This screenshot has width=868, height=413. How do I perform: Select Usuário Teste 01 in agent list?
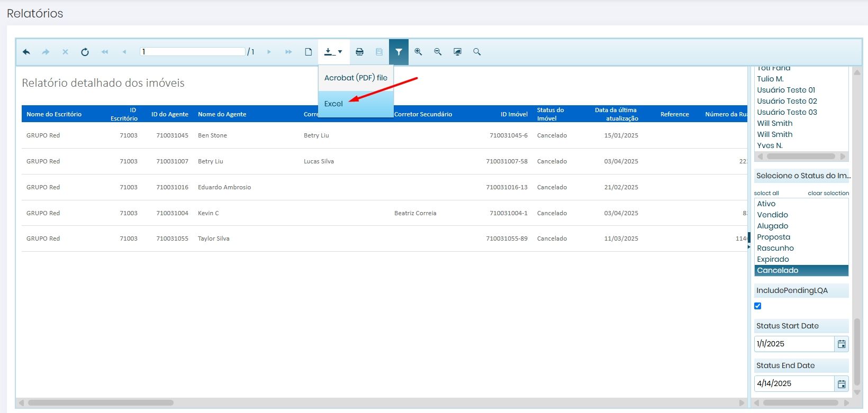tap(801, 90)
